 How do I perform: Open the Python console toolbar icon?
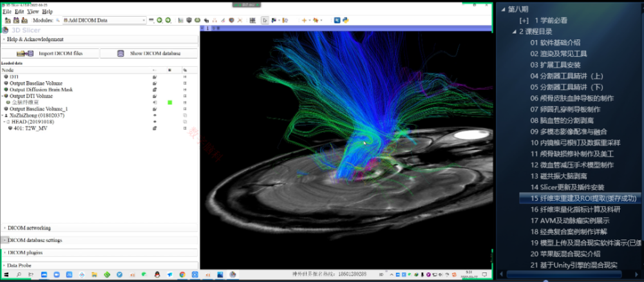tap(345, 21)
